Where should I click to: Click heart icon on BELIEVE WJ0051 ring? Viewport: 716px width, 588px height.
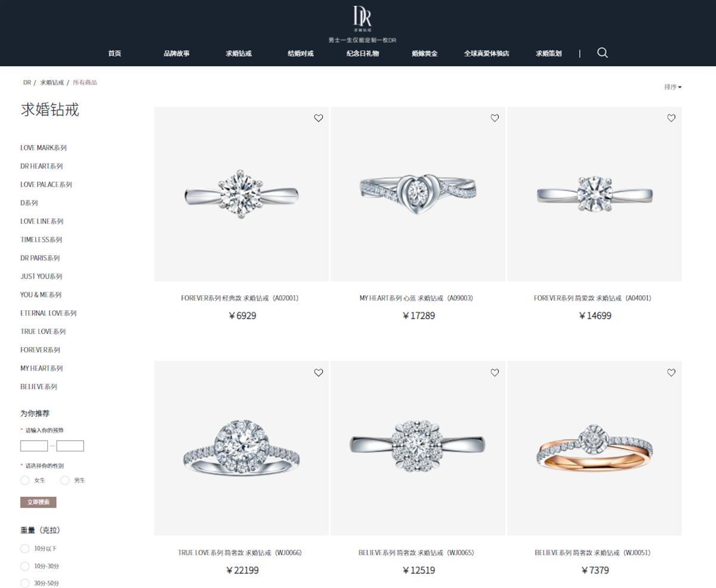pos(671,373)
